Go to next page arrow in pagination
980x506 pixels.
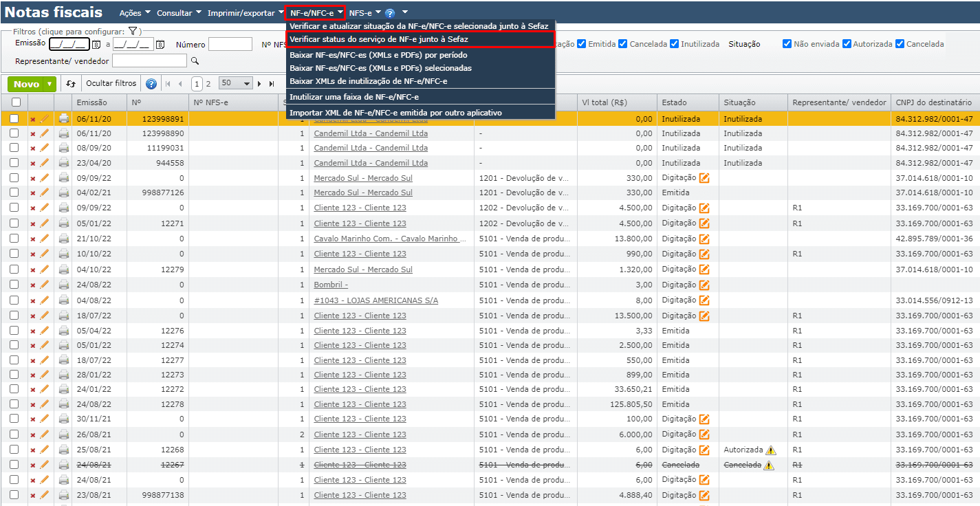pyautogui.click(x=260, y=84)
